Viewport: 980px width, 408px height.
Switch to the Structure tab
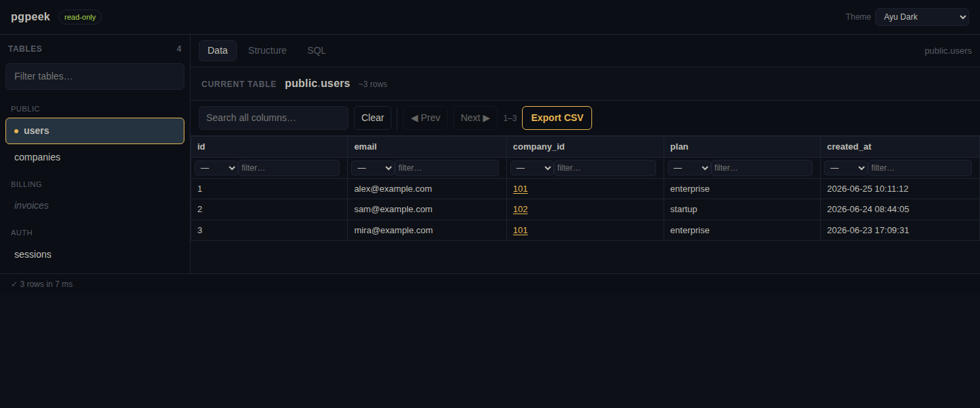[x=267, y=50]
